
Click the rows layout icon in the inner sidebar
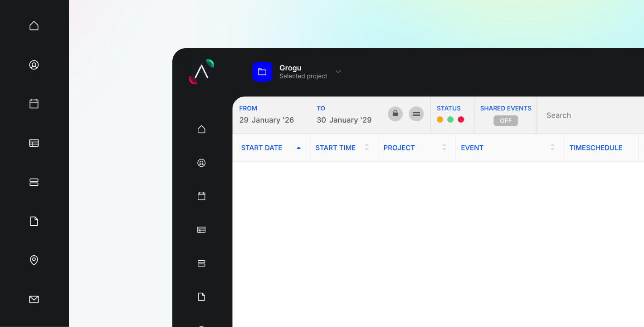click(201, 263)
